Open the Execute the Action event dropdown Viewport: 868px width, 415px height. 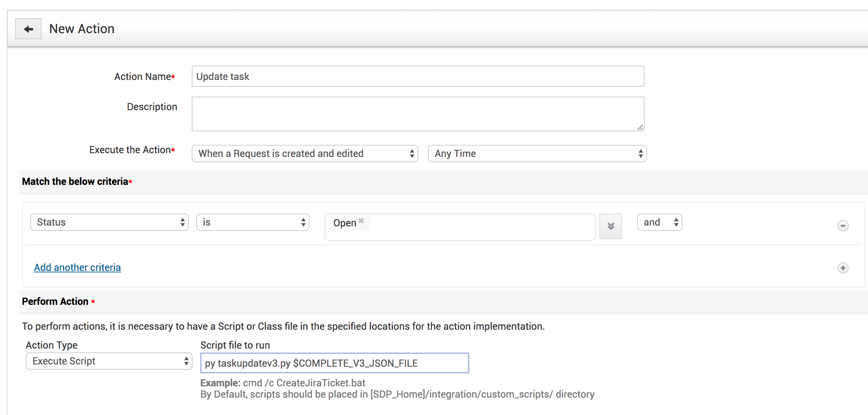[x=305, y=154]
